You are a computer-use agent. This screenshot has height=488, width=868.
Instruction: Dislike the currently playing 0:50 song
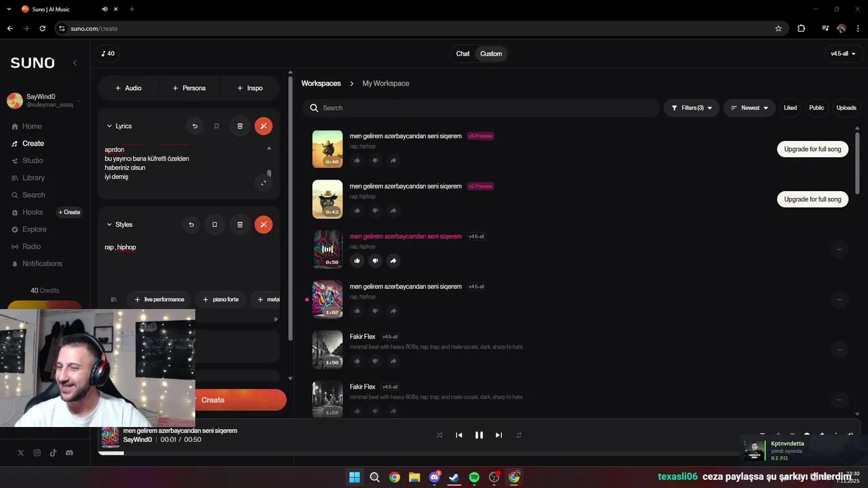point(375,261)
